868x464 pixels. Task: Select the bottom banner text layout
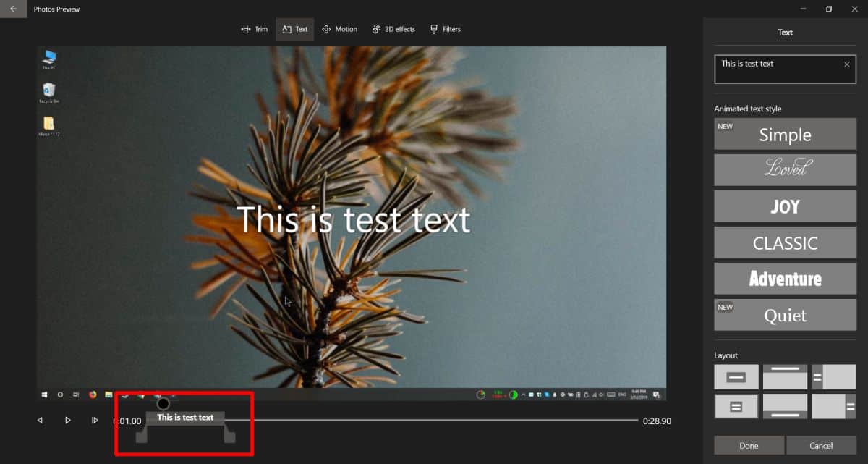[x=785, y=406]
